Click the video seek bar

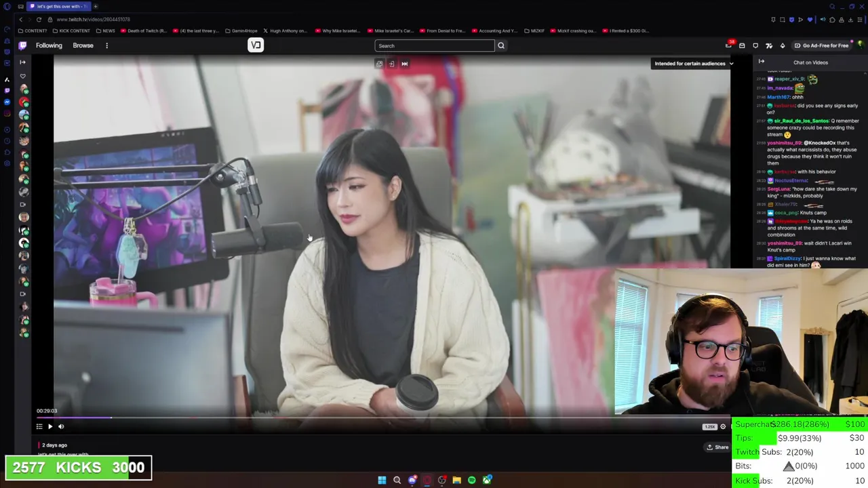click(383, 418)
